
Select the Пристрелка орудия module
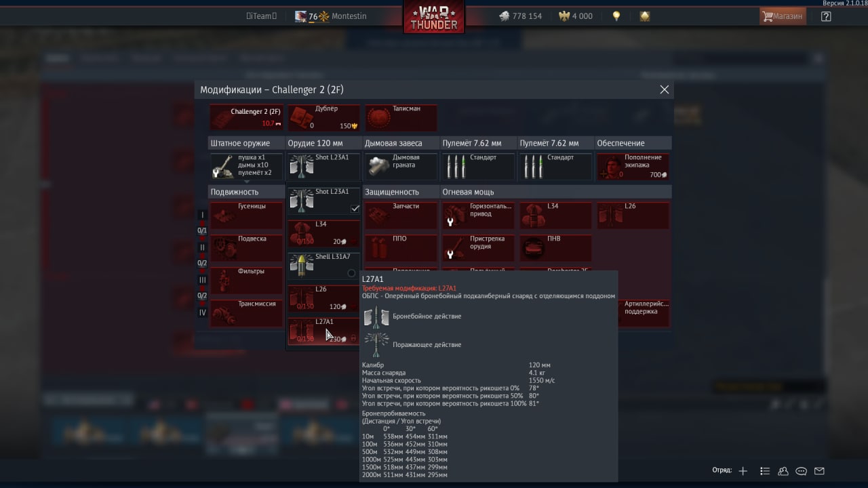(x=478, y=248)
